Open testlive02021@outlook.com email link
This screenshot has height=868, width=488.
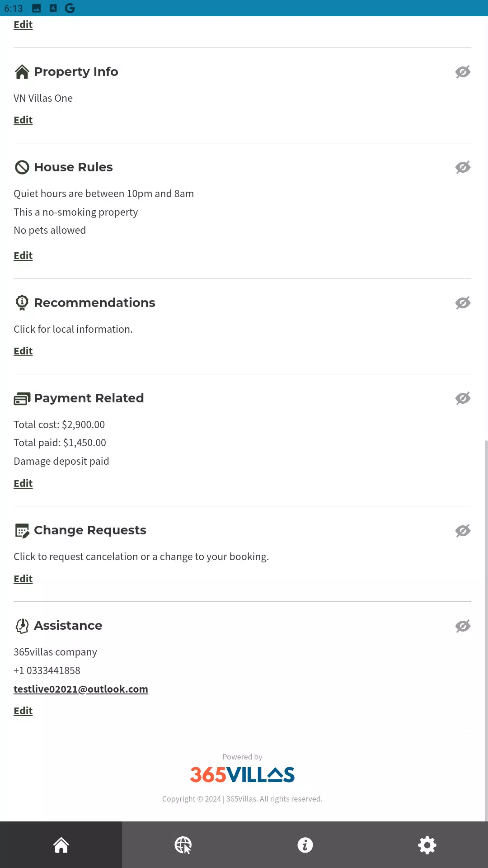pyautogui.click(x=81, y=689)
